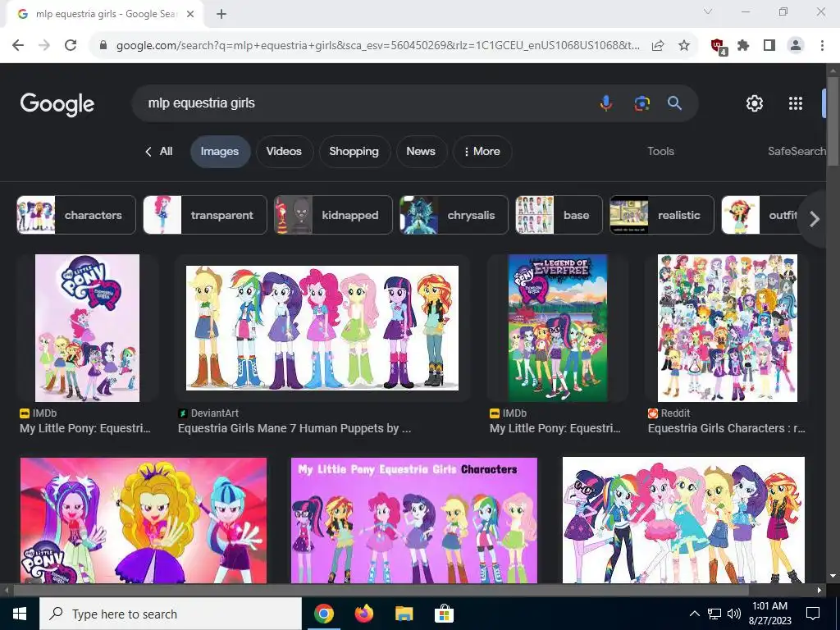Click the lock site info icon
840x630 pixels.
103,46
